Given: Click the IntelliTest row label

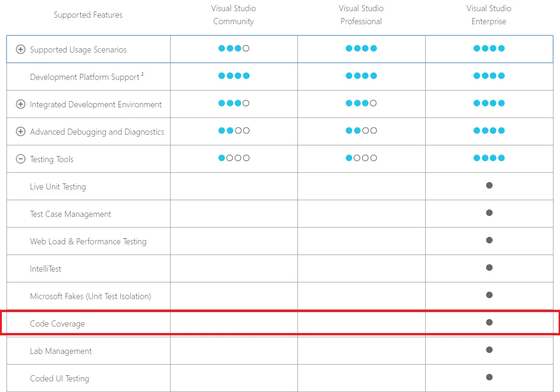Looking at the screenshot, I should pyautogui.click(x=46, y=269).
